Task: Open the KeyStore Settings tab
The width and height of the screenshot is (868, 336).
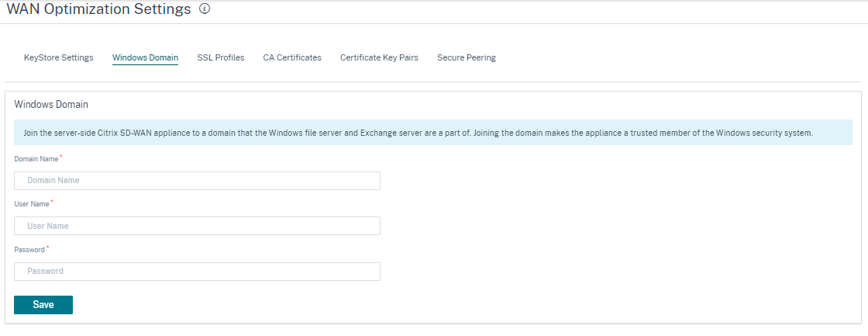Action: (59, 57)
